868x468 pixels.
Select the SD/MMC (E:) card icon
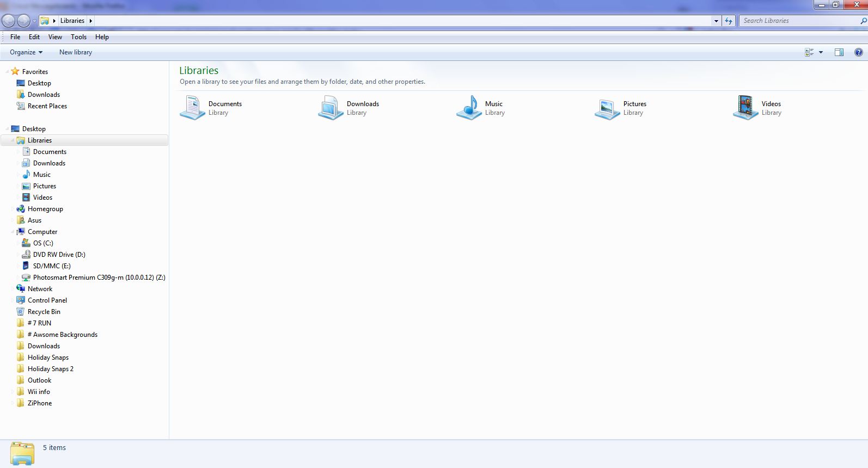coord(26,266)
